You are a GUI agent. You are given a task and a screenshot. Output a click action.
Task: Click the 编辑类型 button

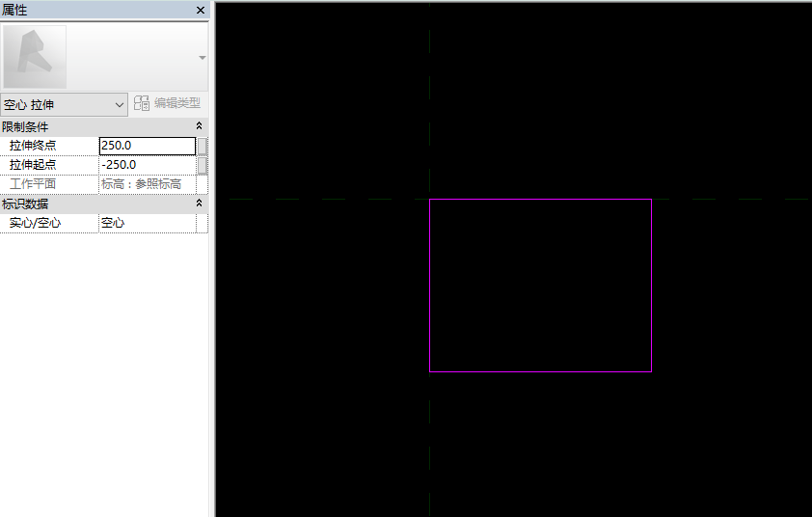click(168, 103)
